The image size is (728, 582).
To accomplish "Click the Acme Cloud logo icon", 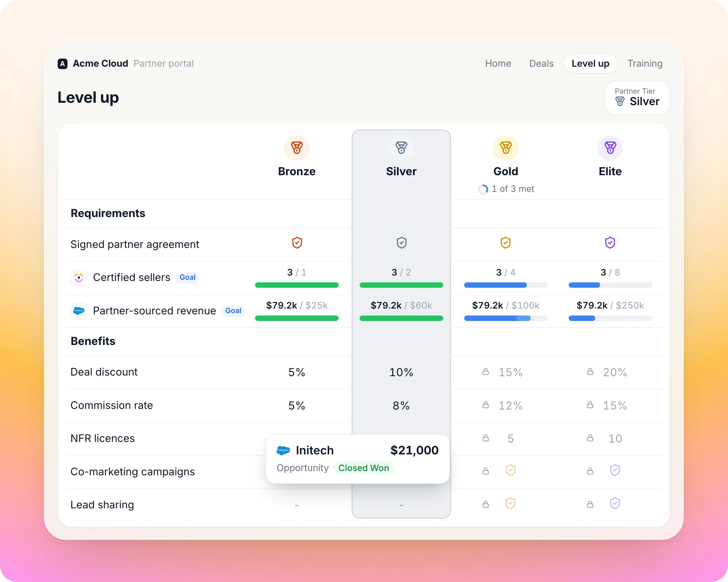I will (x=62, y=63).
